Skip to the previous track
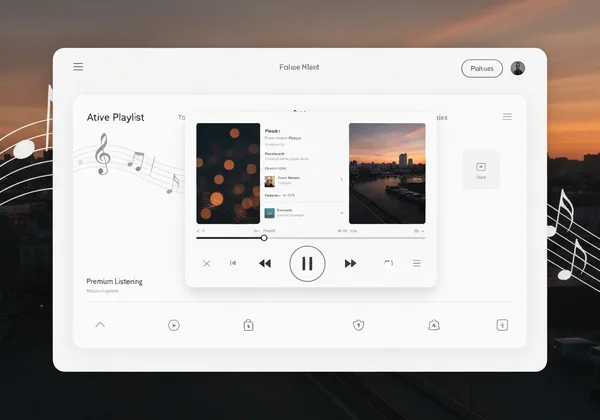The height and width of the screenshot is (420, 600). click(233, 263)
